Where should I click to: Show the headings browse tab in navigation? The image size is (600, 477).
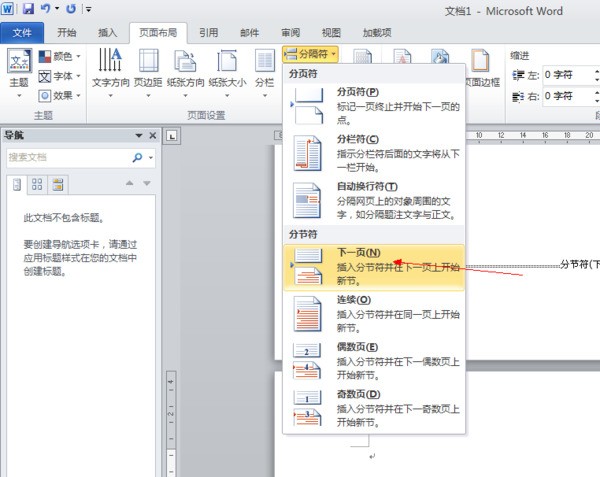tap(17, 185)
